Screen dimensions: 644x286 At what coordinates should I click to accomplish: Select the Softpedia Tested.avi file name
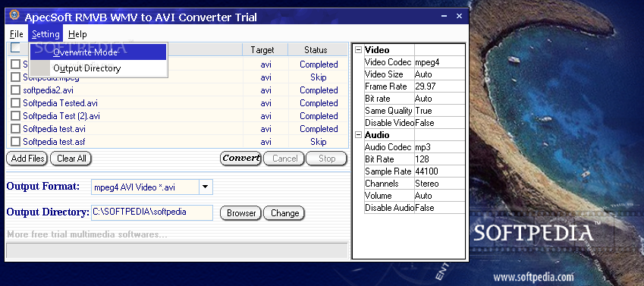(61, 103)
